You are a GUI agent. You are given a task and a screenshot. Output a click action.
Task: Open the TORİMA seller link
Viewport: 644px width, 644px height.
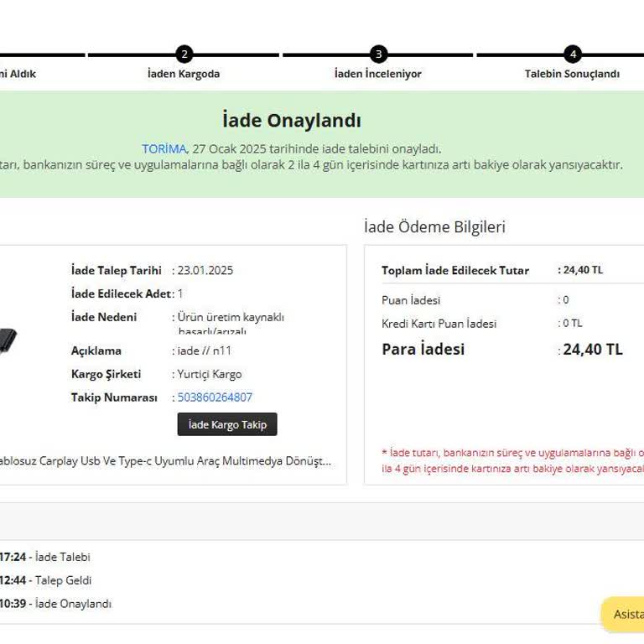(x=164, y=148)
